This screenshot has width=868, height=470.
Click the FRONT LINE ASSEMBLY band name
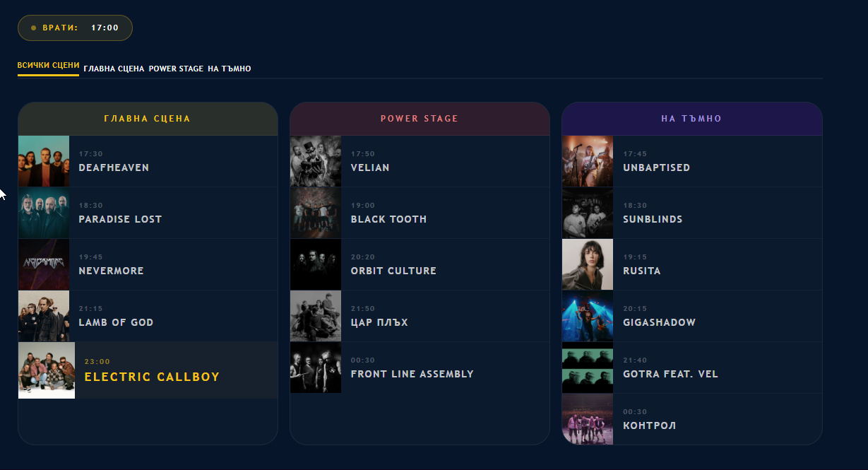[x=412, y=374]
